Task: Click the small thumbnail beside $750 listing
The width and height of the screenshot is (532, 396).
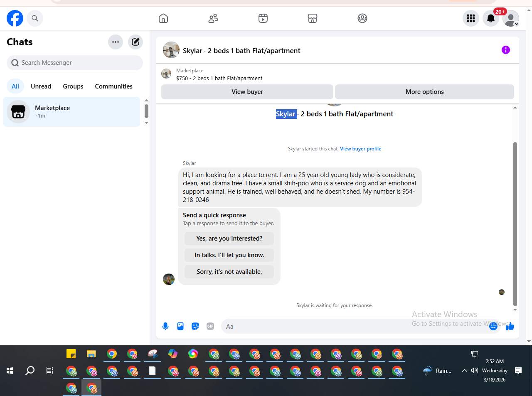Action: 166,74
